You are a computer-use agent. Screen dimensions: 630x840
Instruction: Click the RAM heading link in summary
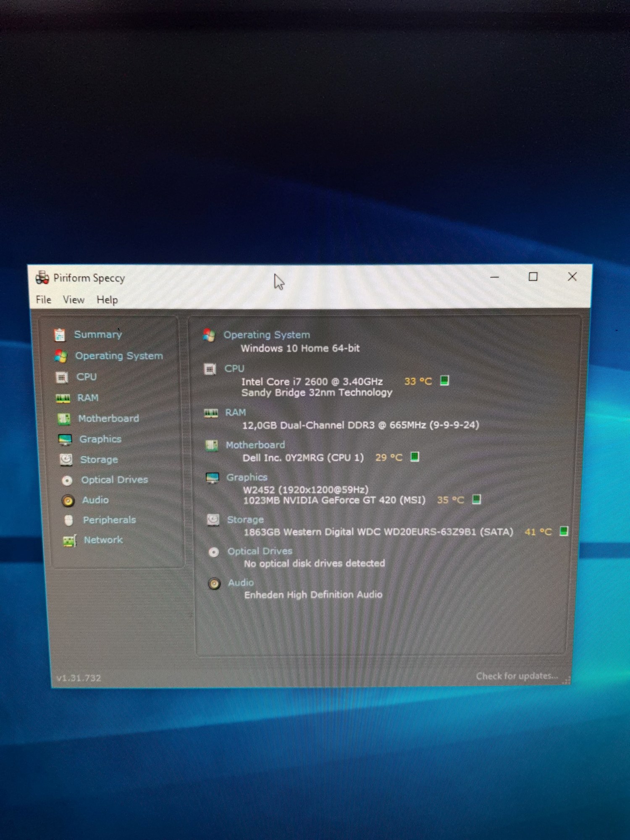click(236, 412)
